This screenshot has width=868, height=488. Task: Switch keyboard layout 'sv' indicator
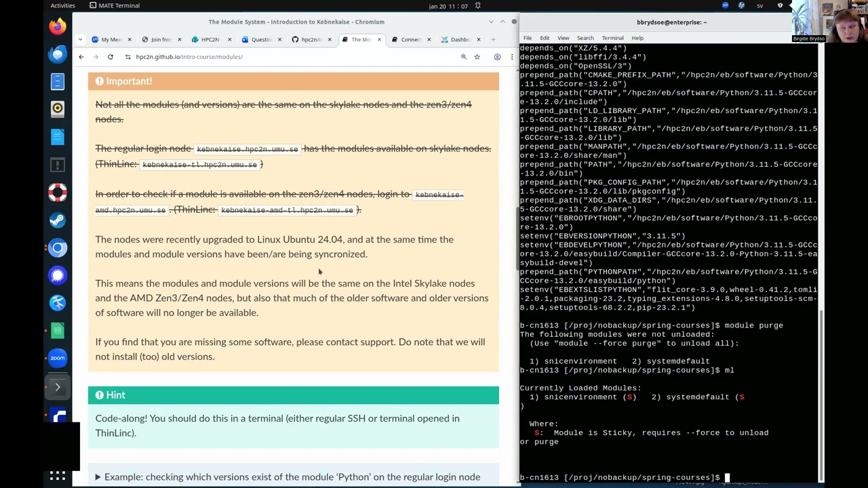pyautogui.click(x=759, y=5)
